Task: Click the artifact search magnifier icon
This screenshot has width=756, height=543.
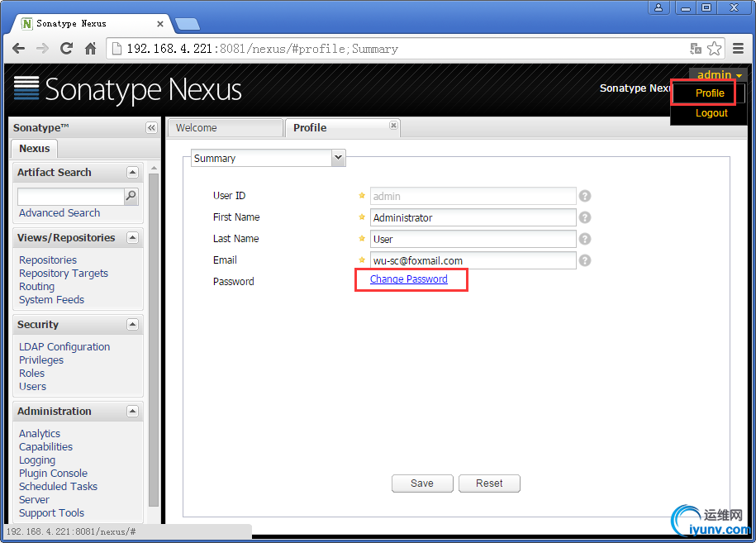Action: click(x=131, y=196)
